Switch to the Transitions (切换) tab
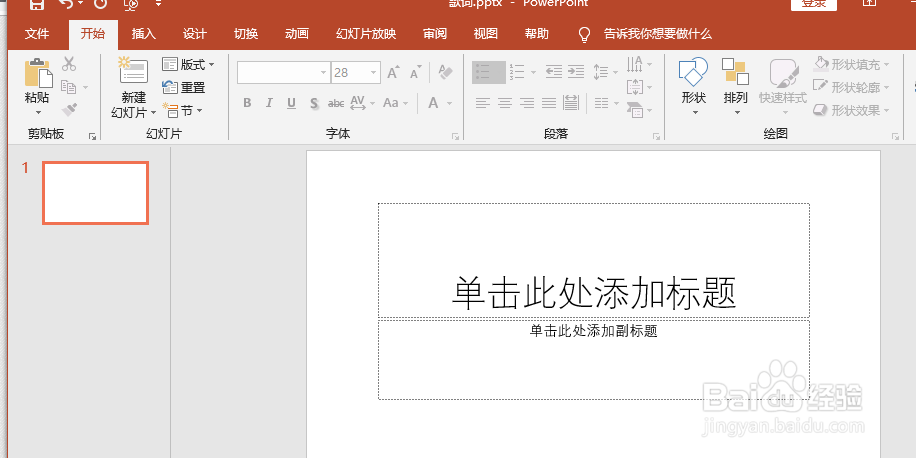Image resolution: width=916 pixels, height=458 pixels. pyautogui.click(x=246, y=34)
